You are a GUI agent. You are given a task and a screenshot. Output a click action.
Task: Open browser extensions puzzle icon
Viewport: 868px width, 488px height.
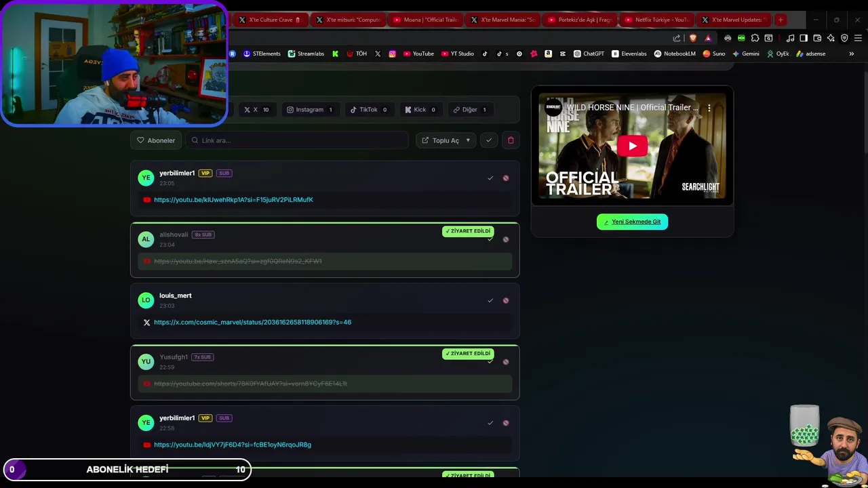[755, 38]
